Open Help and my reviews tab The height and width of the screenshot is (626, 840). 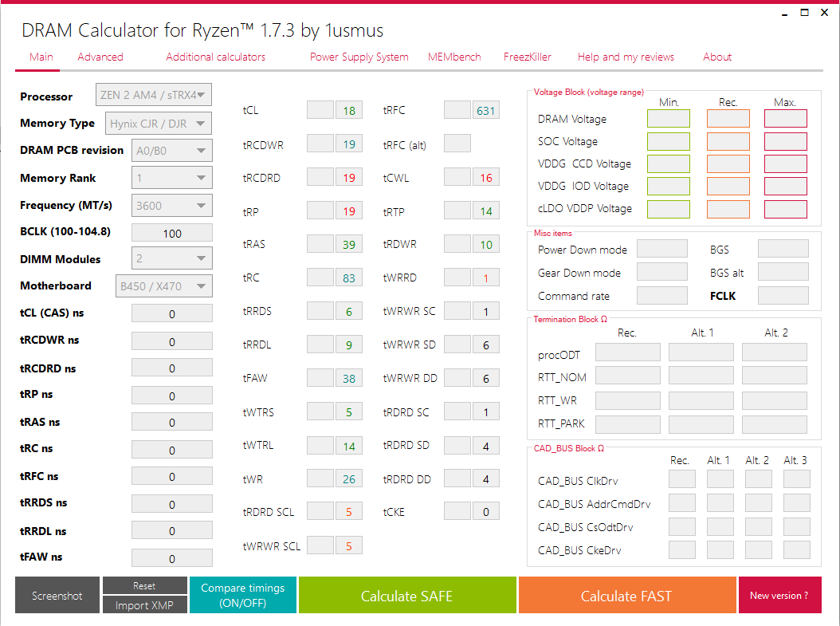626,57
